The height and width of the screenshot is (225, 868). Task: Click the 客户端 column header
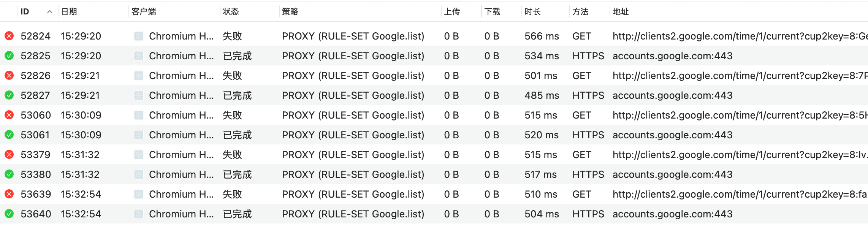(x=144, y=12)
